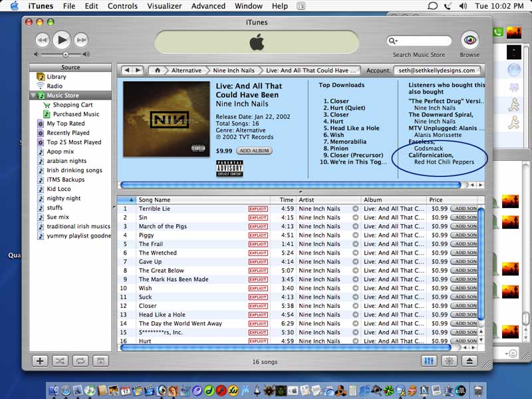Click ADD SONG for Terrible Lie
Image resolution: width=532 pixels, height=399 pixels.
[464, 209]
